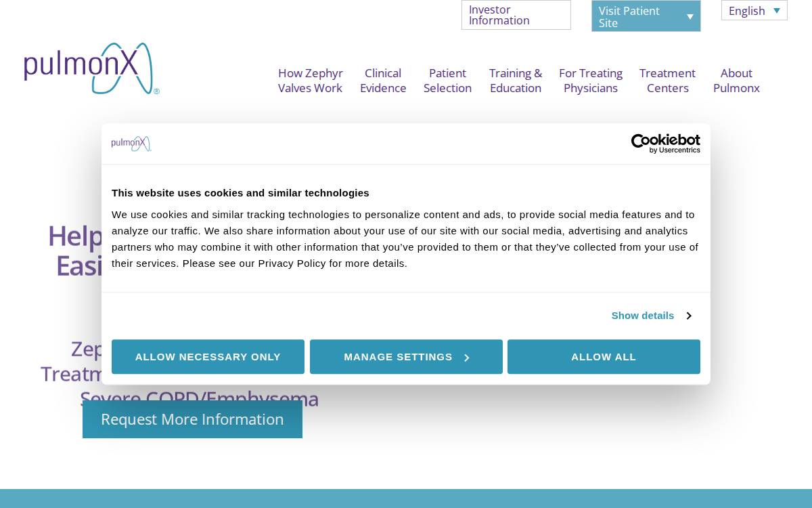Open the Cookiebot by Usercentrics logo link
The height and width of the screenshot is (508, 812).
pyautogui.click(x=666, y=144)
